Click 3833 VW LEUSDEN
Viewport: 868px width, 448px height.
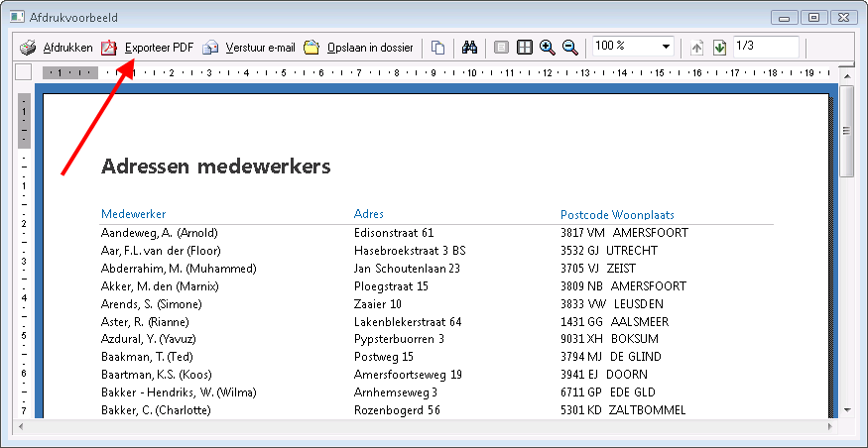[612, 303]
